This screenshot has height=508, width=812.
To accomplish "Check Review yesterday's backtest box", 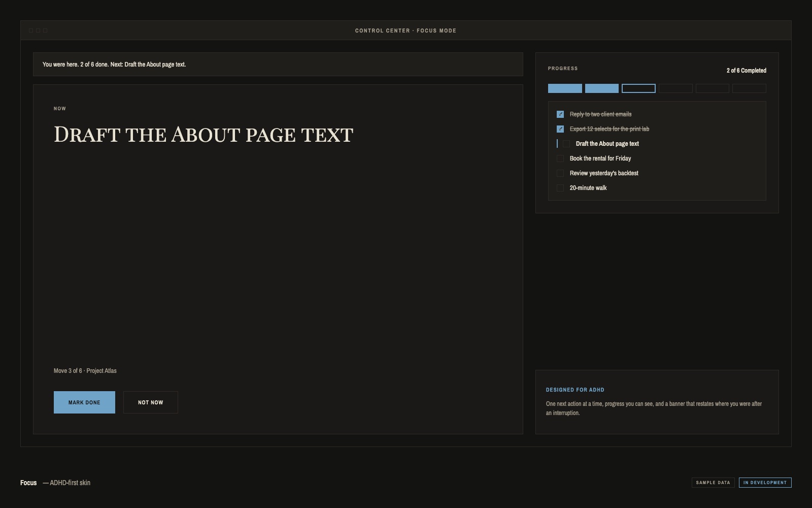I will (x=560, y=173).
